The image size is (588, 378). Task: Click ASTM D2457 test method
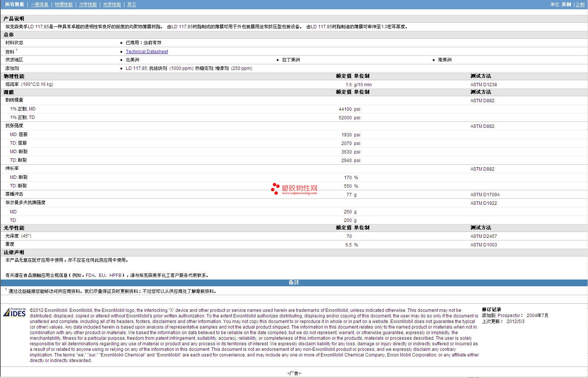(484, 236)
